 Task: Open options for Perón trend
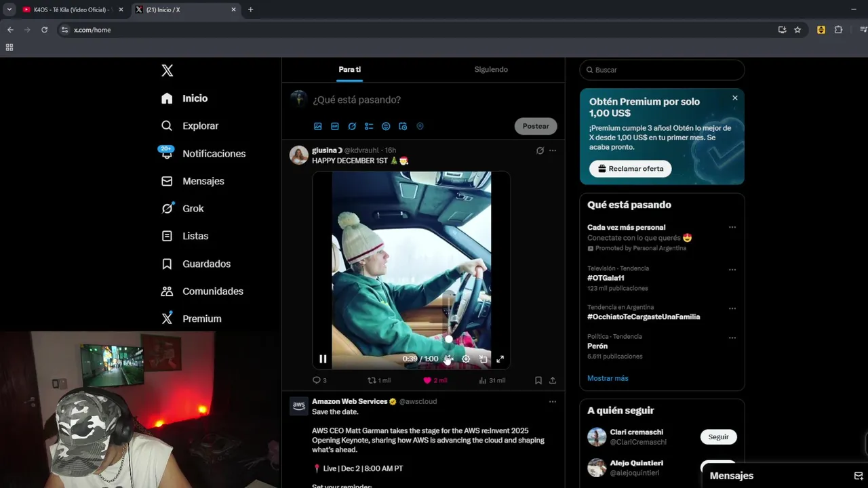(x=732, y=338)
